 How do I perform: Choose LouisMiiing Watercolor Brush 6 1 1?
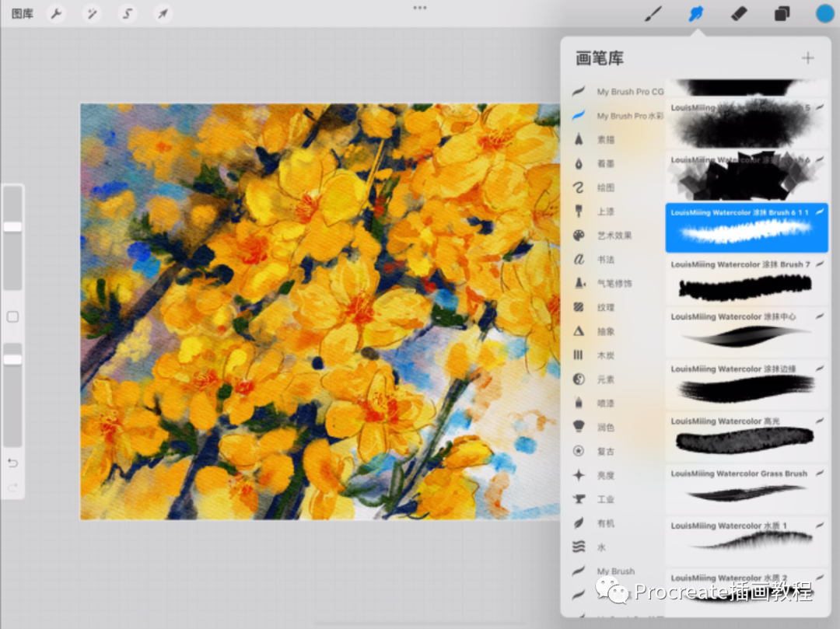(x=746, y=228)
